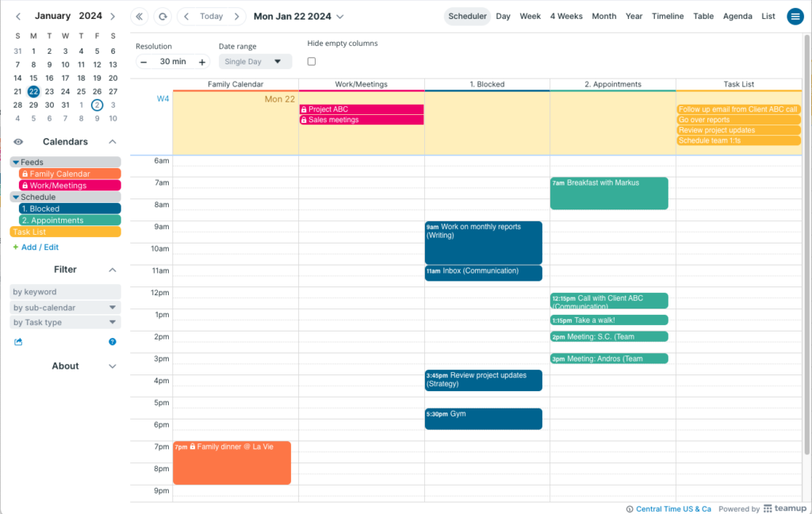
Task: Collapse the sidebar with the double-chevron icon
Action: [139, 16]
